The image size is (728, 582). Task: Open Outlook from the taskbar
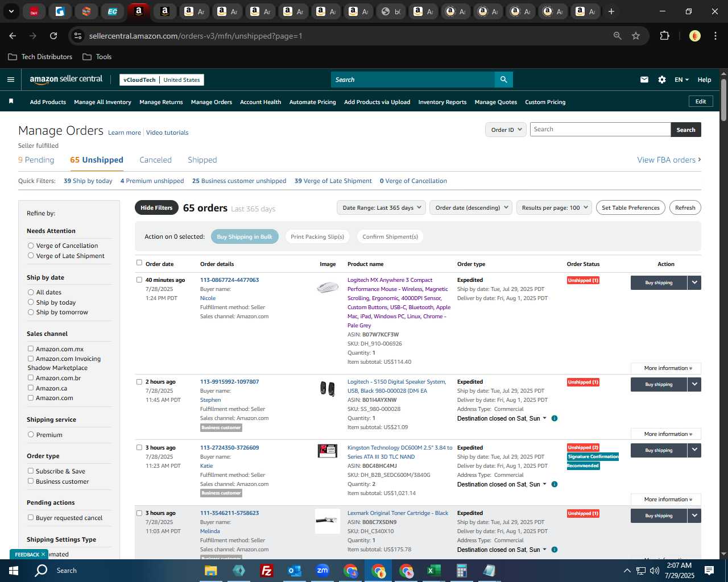pos(294,571)
